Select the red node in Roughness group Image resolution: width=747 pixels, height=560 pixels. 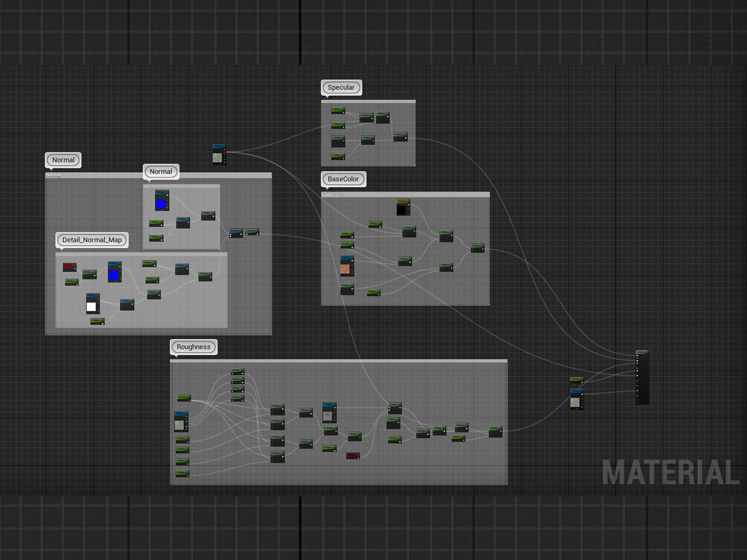tap(353, 456)
